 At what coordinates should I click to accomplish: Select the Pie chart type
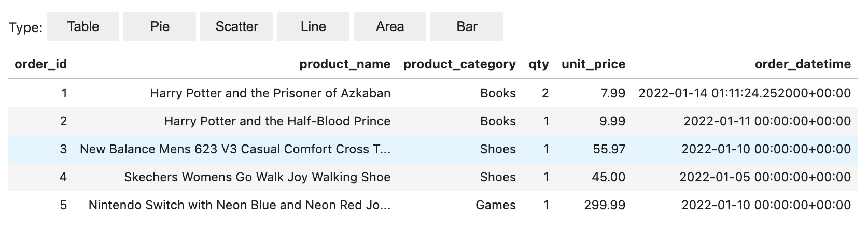click(160, 27)
